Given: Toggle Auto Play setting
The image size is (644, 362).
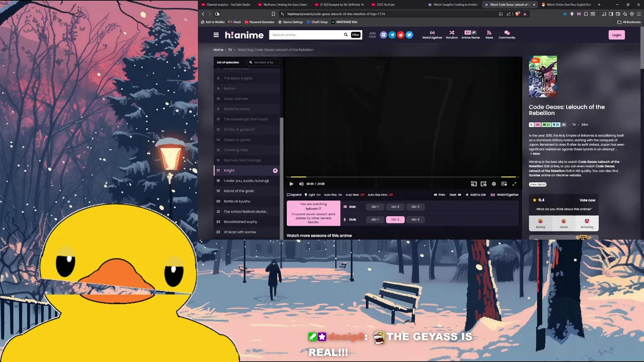Looking at the screenshot, I should [x=333, y=195].
